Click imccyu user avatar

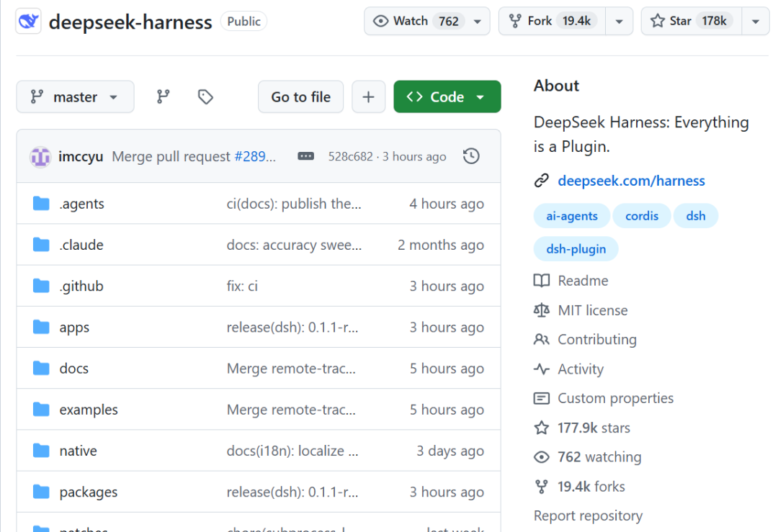(40, 157)
